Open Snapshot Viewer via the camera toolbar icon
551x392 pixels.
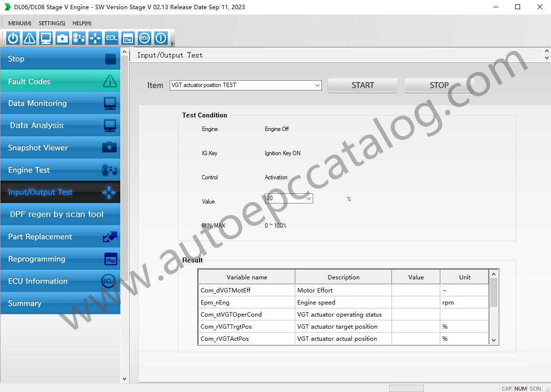[x=62, y=38]
